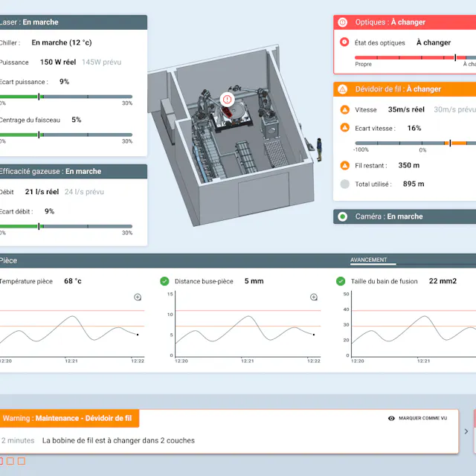The width and height of the screenshot is (476, 476).
Task: Go to next alert with chevron arrow
Action: point(466,431)
